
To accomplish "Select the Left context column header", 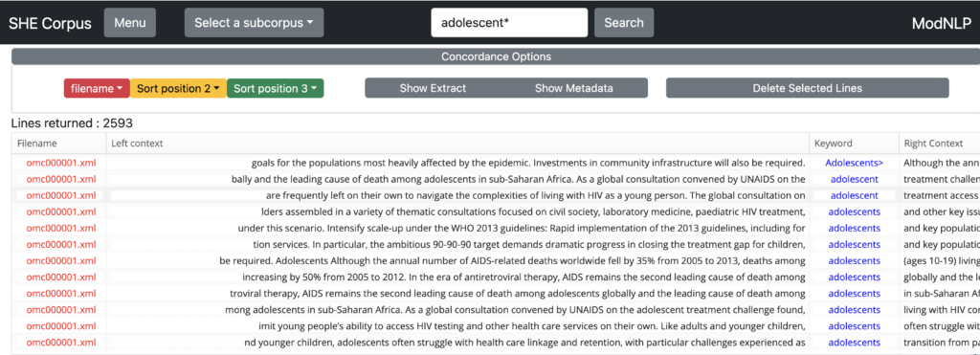I will point(137,144).
